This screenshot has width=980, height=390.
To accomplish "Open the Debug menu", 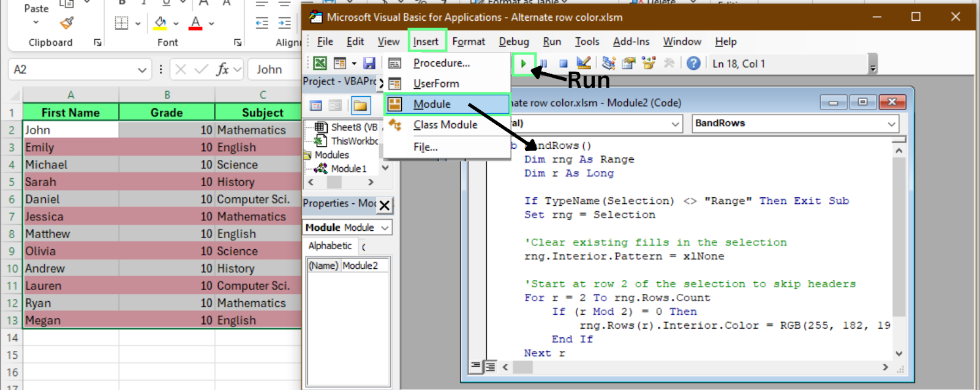I will tap(514, 42).
